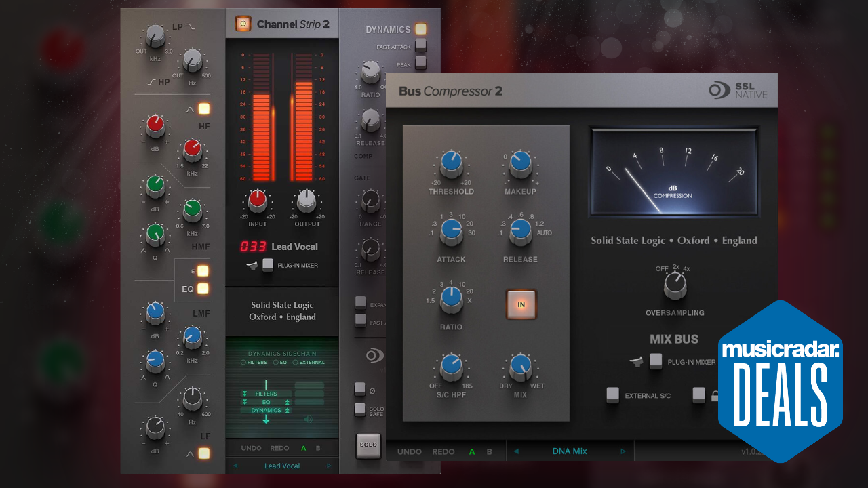Open the DNA Mix preset menu
This screenshot has width=868, height=488.
pyautogui.click(x=570, y=451)
